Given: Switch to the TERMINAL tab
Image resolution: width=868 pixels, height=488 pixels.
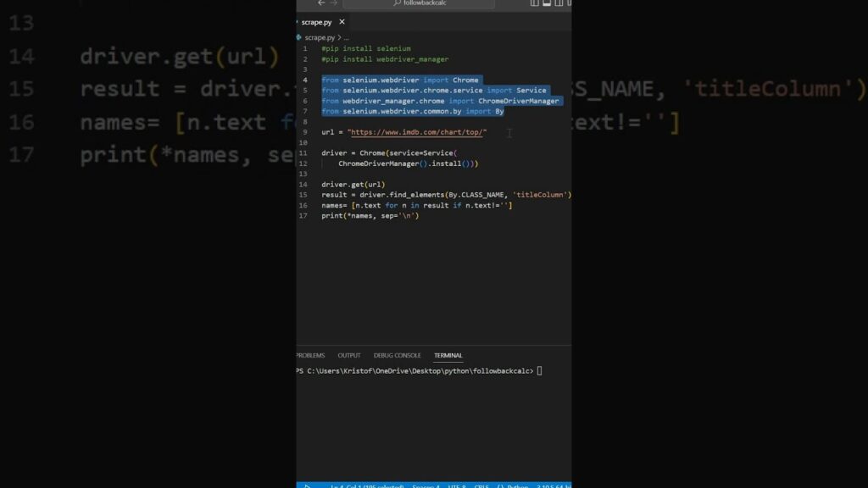Looking at the screenshot, I should click(x=448, y=355).
